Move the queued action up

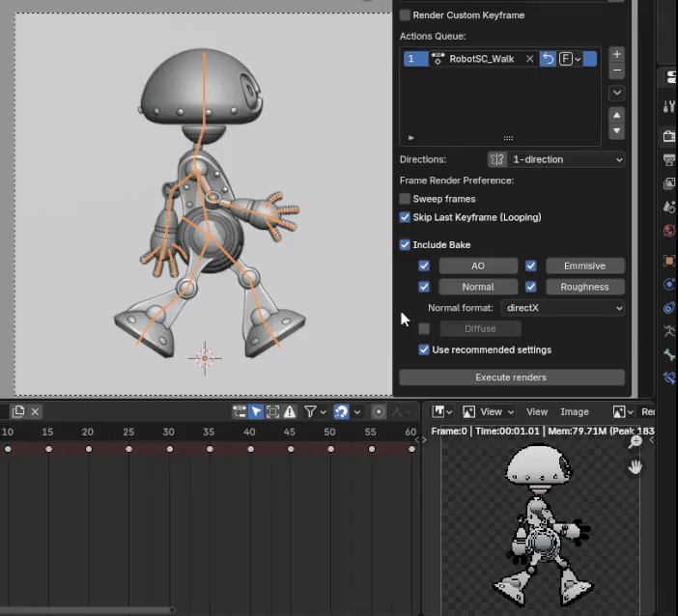click(x=617, y=115)
